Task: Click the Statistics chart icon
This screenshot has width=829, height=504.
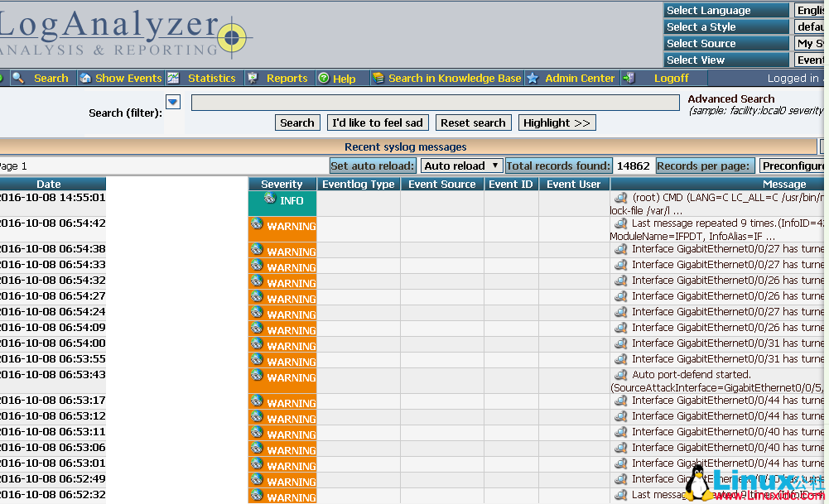Action: 173,78
